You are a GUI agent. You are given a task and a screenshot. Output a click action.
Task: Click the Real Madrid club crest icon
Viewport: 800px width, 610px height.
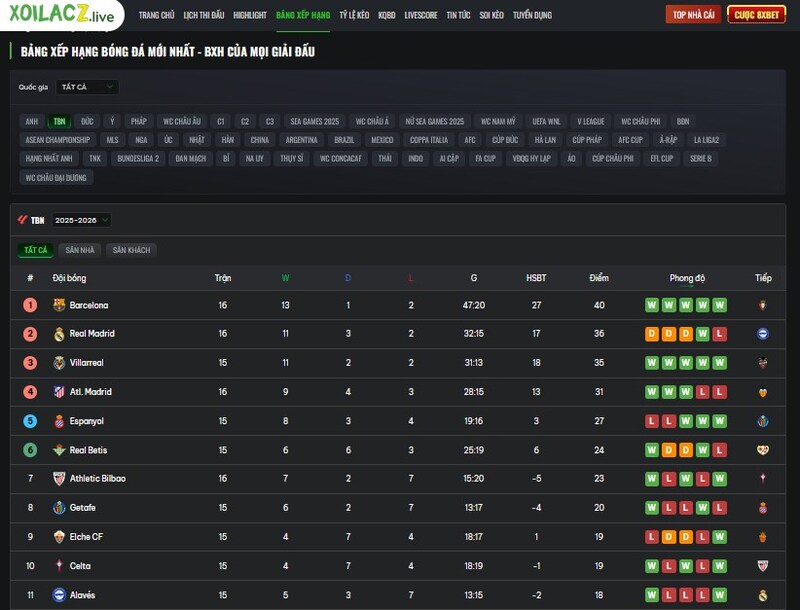[59, 334]
